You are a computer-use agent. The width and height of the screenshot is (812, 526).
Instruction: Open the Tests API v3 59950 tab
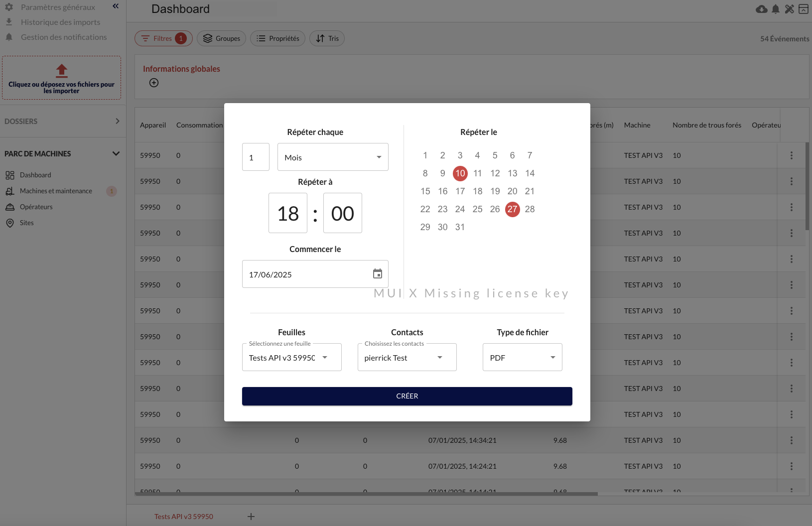184,517
